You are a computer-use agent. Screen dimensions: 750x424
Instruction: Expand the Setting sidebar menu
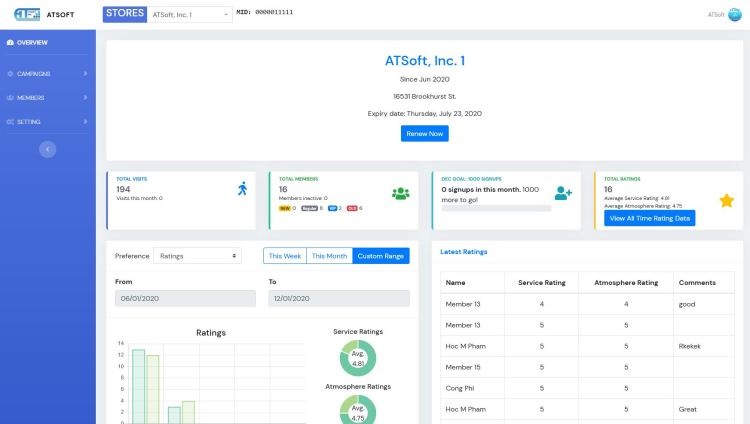click(47, 121)
